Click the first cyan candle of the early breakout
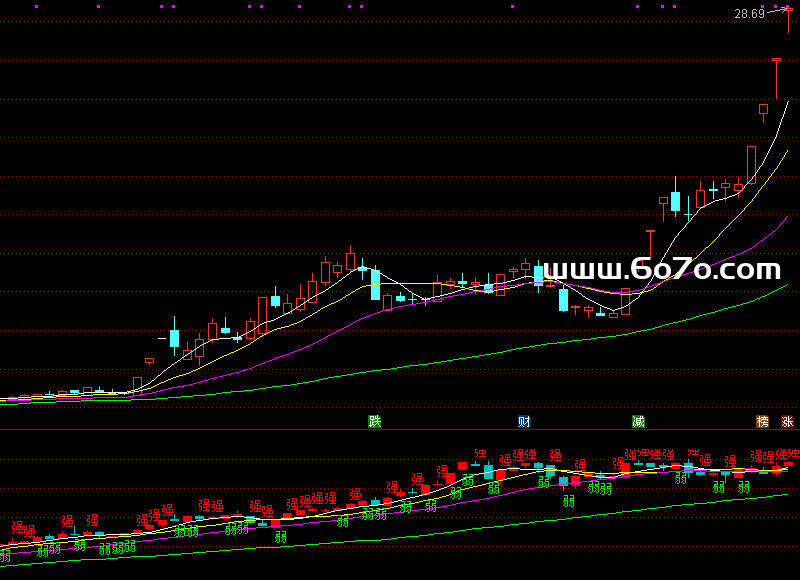The height and width of the screenshot is (580, 800). pos(174,337)
